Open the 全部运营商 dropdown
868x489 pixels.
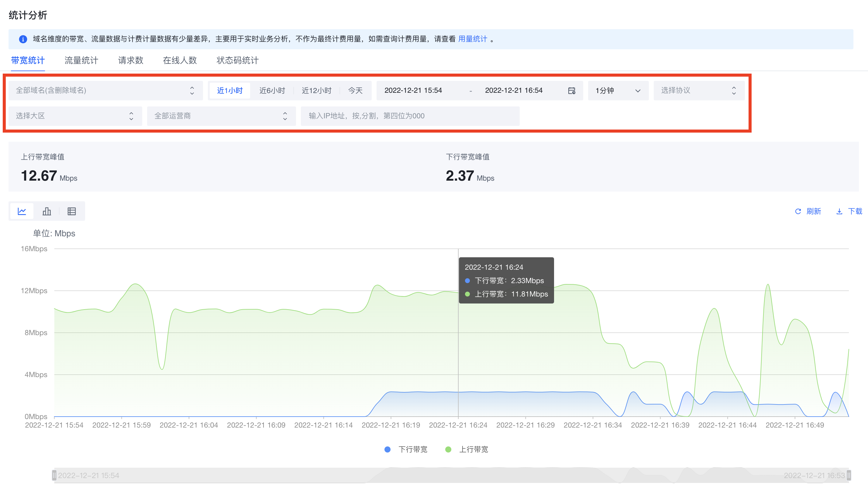click(x=221, y=116)
